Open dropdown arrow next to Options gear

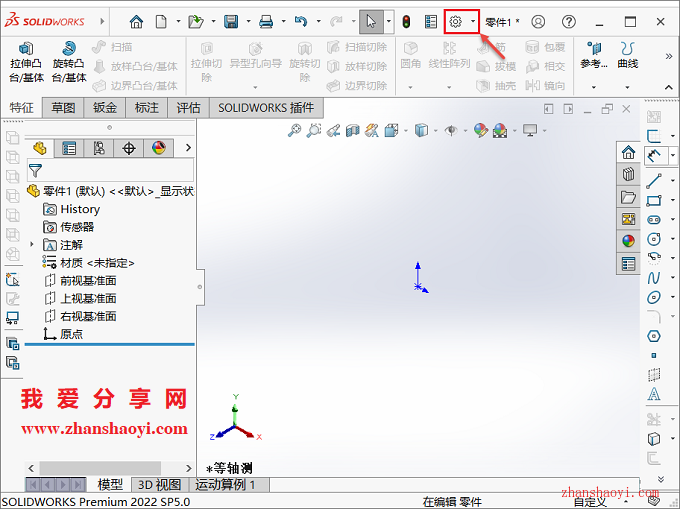[473, 21]
